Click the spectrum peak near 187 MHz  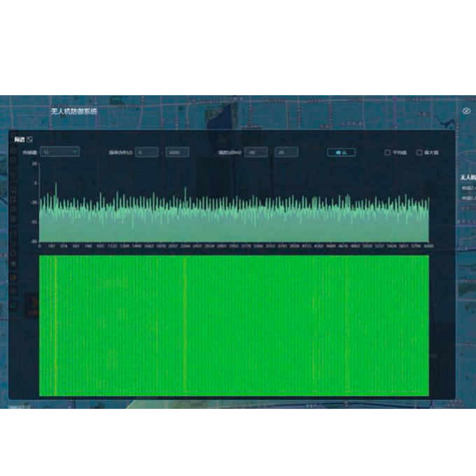pos(57,183)
